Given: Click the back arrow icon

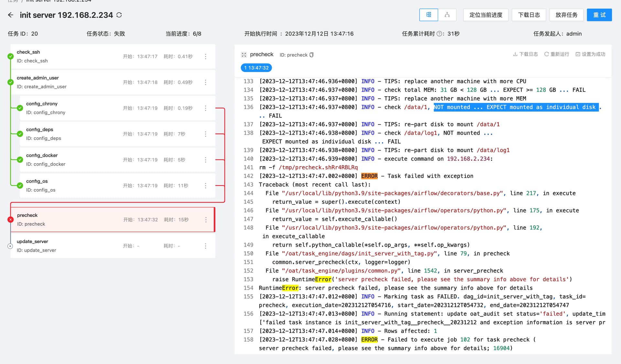Looking at the screenshot, I should click(x=11, y=15).
